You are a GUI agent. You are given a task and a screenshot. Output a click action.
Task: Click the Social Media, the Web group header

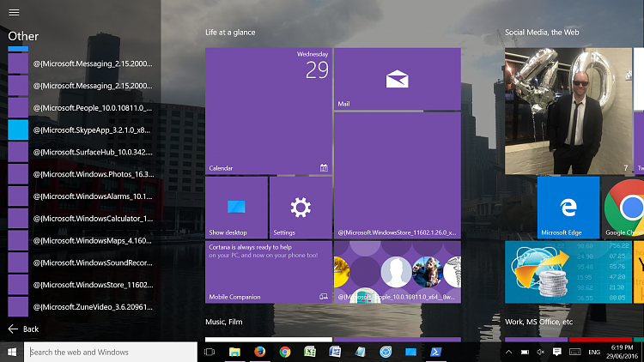(x=542, y=33)
